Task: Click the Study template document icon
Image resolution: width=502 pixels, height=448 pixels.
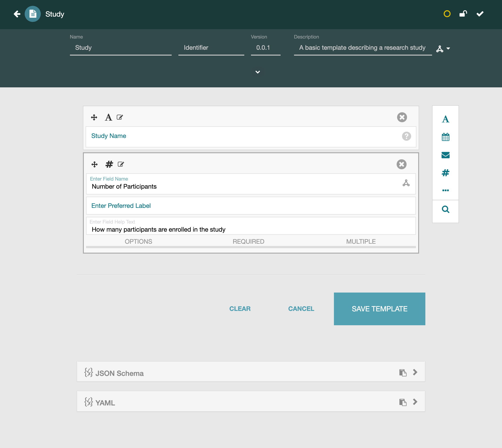Action: point(33,14)
